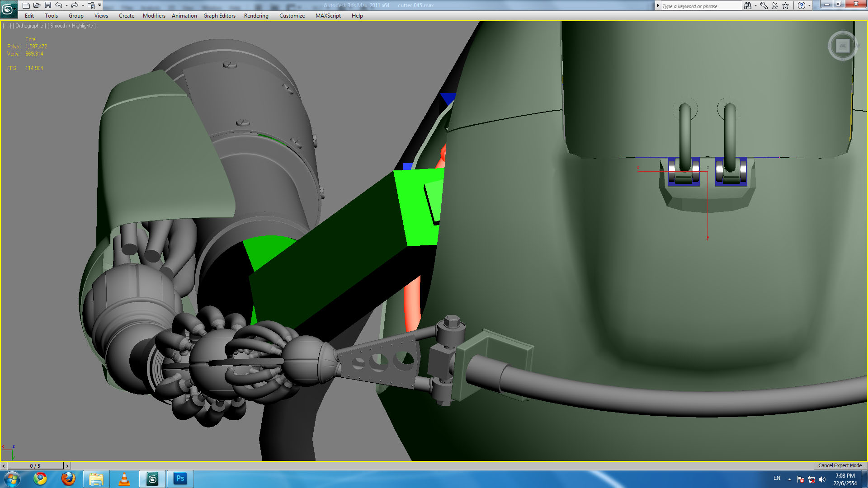Click the Redo arrow icon
Screen dimensions: 868x488
[75, 5]
